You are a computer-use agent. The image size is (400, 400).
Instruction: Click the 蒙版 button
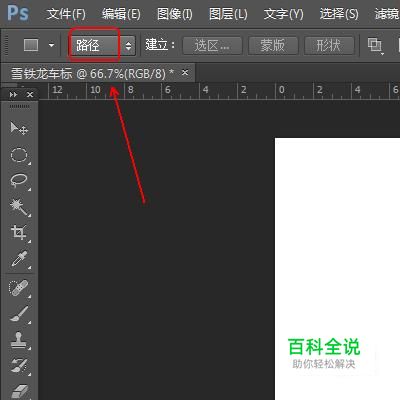(x=273, y=45)
